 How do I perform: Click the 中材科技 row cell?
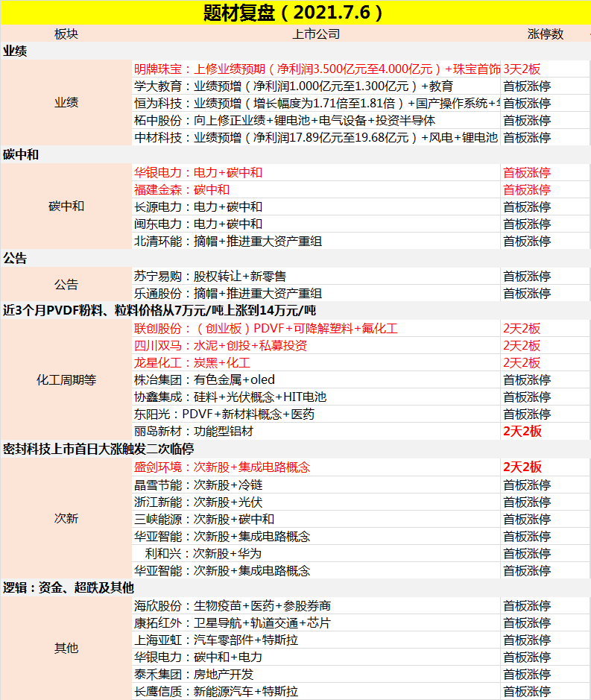click(x=316, y=137)
